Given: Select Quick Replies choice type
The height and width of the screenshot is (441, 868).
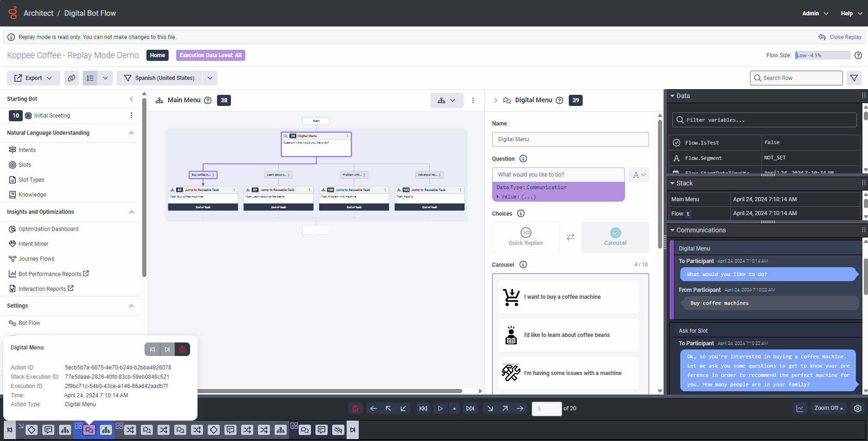Looking at the screenshot, I should [526, 237].
